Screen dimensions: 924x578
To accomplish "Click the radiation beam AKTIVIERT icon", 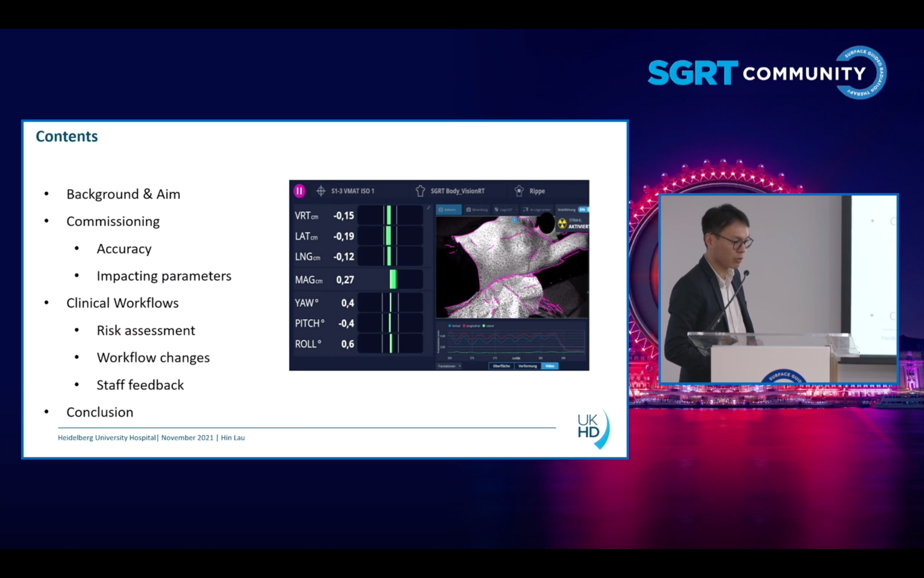I will (562, 223).
